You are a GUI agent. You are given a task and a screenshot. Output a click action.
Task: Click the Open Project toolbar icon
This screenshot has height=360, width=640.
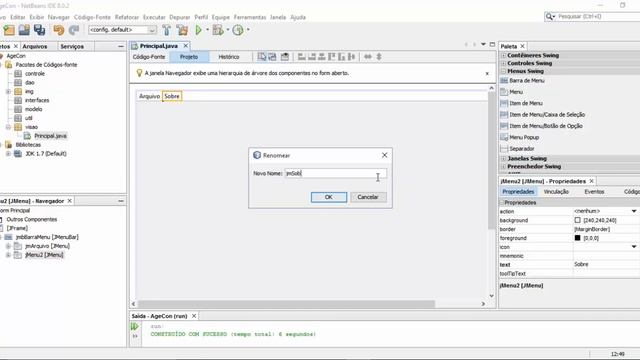pos(24,30)
